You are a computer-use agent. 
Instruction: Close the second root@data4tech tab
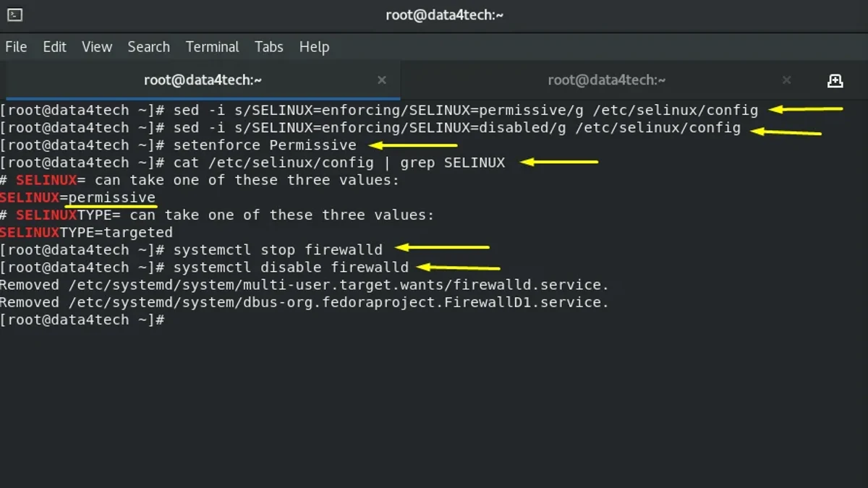tap(786, 80)
